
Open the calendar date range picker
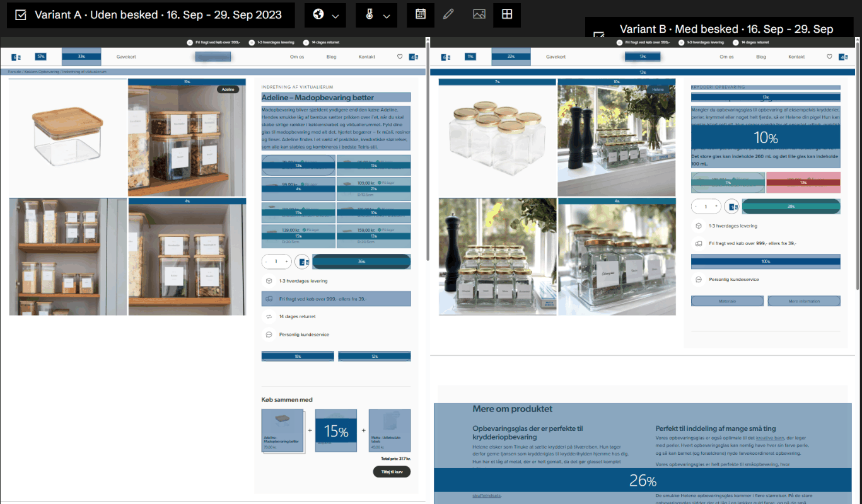421,14
